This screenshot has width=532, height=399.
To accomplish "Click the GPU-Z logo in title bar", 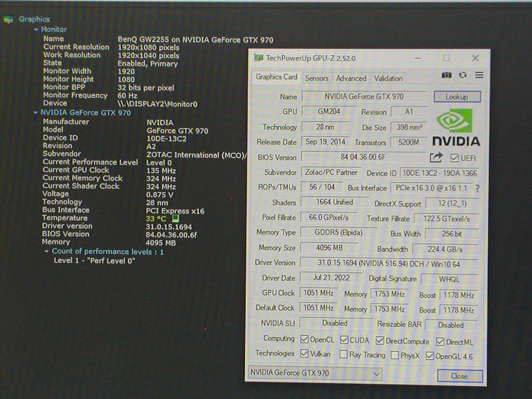I will 257,57.
